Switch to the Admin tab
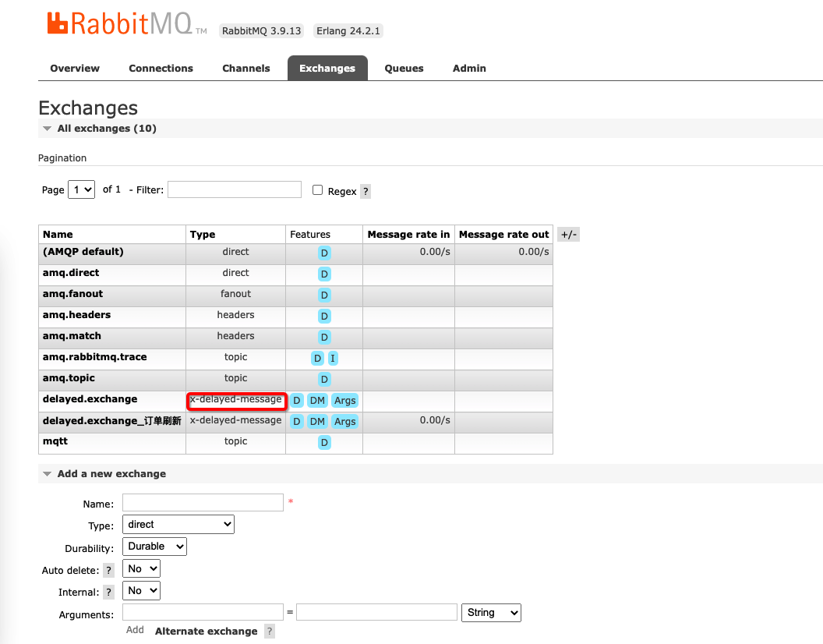The width and height of the screenshot is (823, 644). (469, 69)
